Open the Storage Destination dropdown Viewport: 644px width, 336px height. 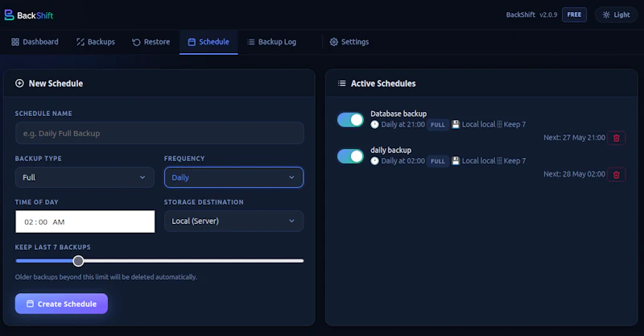coord(233,221)
